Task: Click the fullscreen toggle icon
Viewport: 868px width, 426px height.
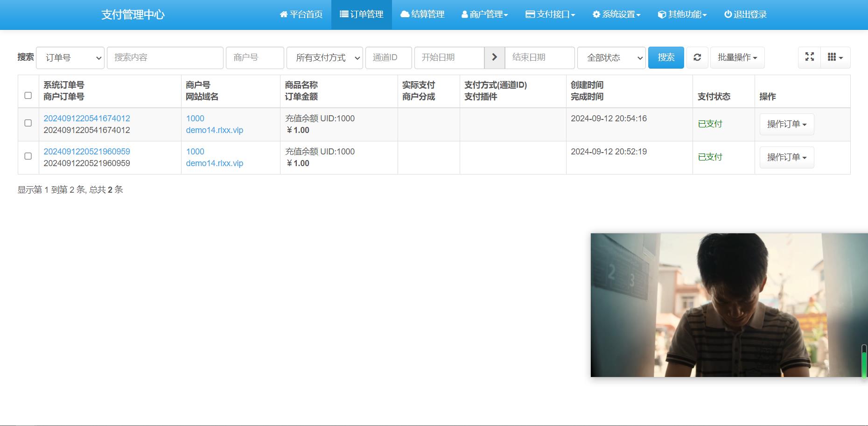Action: tap(810, 57)
